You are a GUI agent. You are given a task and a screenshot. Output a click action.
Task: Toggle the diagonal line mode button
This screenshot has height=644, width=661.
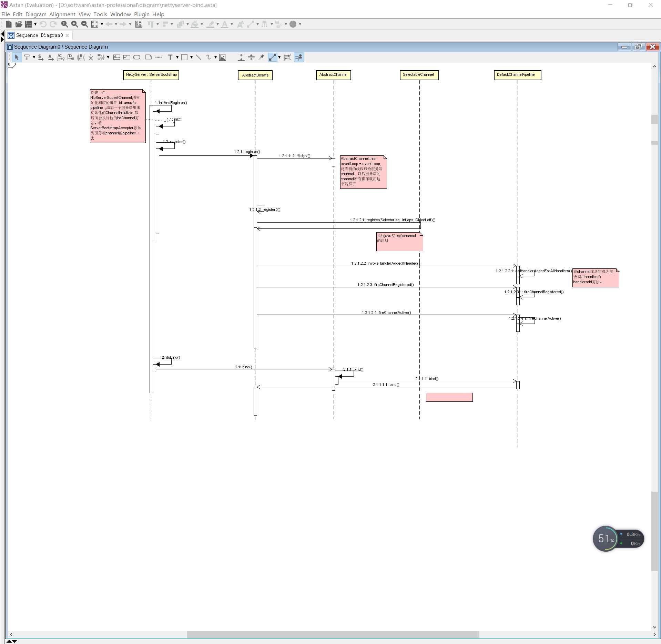pyautogui.click(x=273, y=57)
